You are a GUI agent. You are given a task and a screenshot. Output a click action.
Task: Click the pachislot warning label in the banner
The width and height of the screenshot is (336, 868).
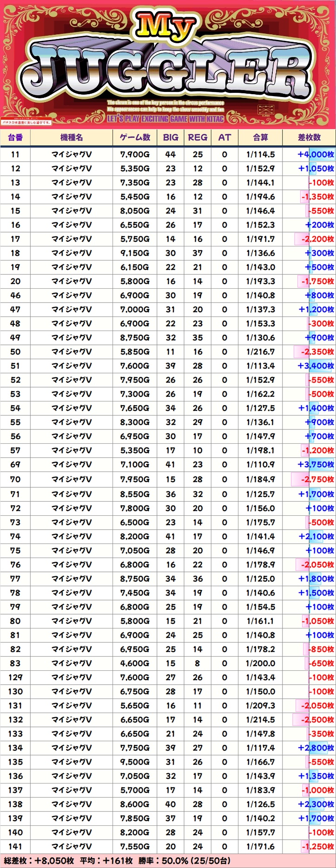[26, 122]
